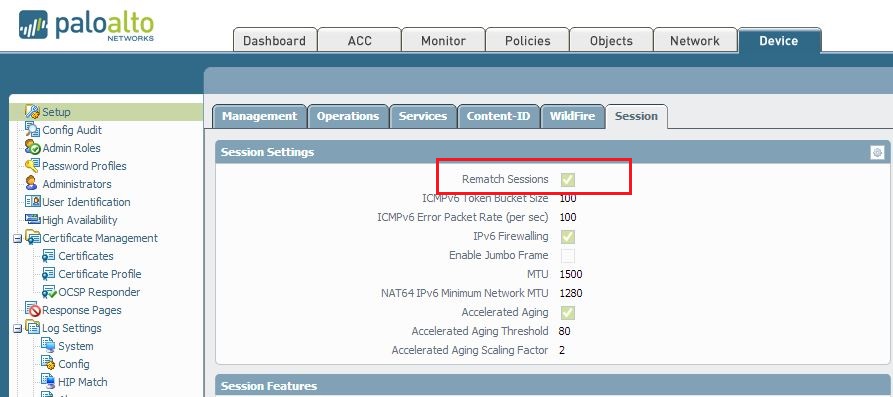The image size is (893, 397).
Task: Click the High Availability icon
Action: pos(32,220)
